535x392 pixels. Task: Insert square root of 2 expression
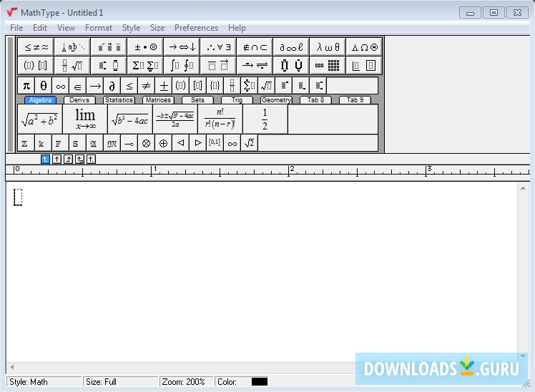click(250, 143)
